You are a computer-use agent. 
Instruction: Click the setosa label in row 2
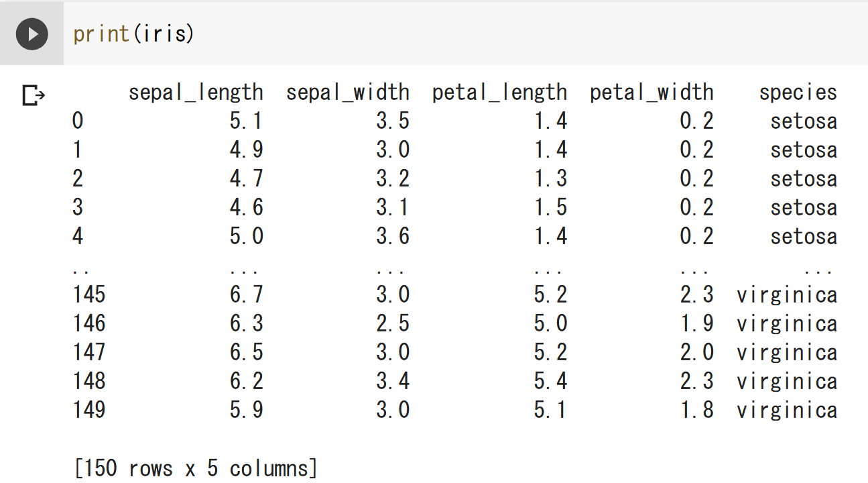click(x=803, y=179)
